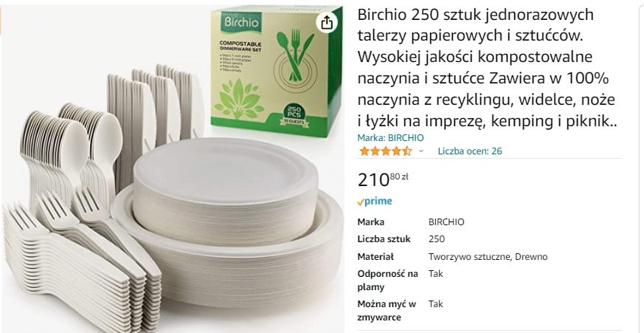Click the crossed cutlery graphic on the box
The height and width of the screenshot is (333, 644).
click(x=294, y=54)
